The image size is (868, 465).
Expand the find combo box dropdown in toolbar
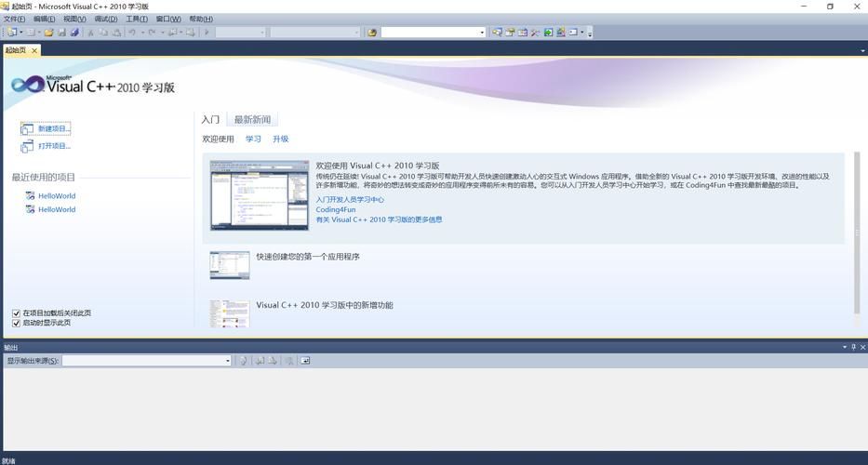click(482, 33)
